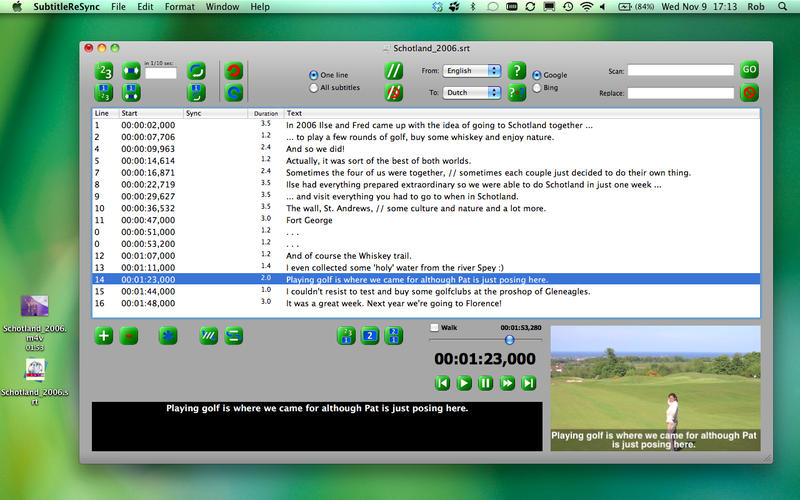Click the double-slash line break icon
Image resolution: width=800 pixels, height=500 pixels.
pyautogui.click(x=394, y=71)
